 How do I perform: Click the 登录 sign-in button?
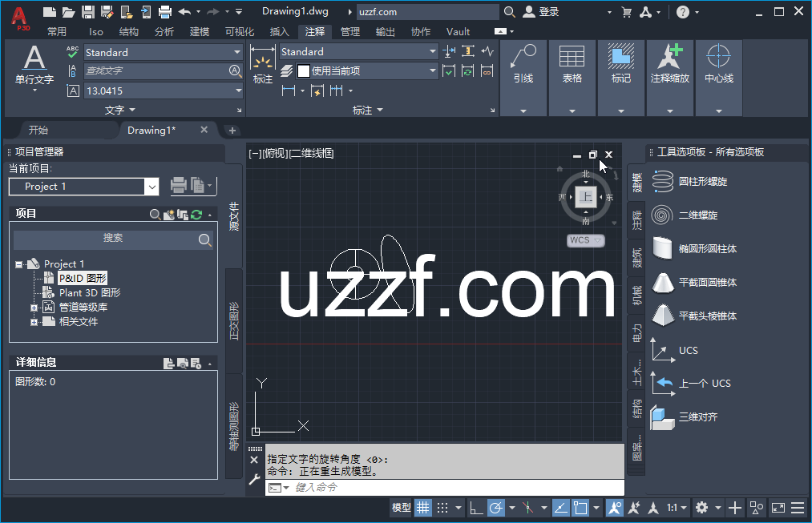[x=541, y=12]
